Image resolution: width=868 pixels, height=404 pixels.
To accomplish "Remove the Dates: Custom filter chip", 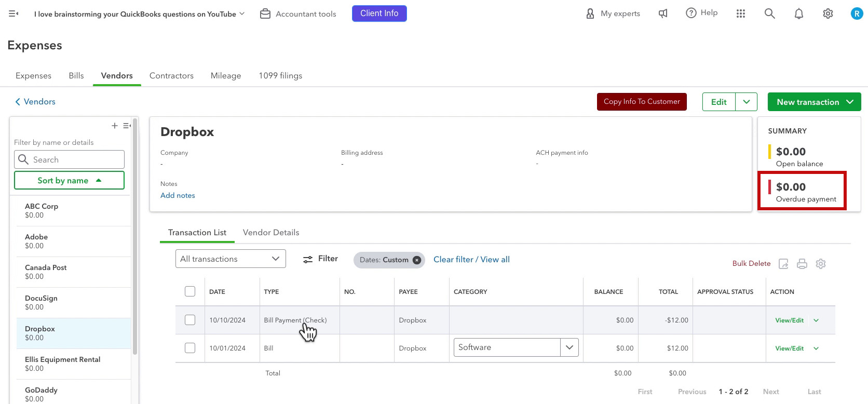I will pos(417,260).
